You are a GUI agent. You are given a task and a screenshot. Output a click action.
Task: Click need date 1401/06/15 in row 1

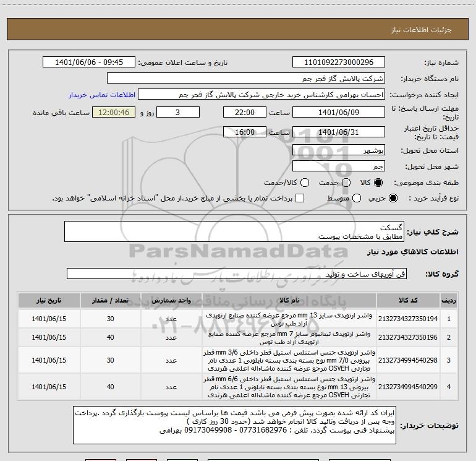pos(49,319)
